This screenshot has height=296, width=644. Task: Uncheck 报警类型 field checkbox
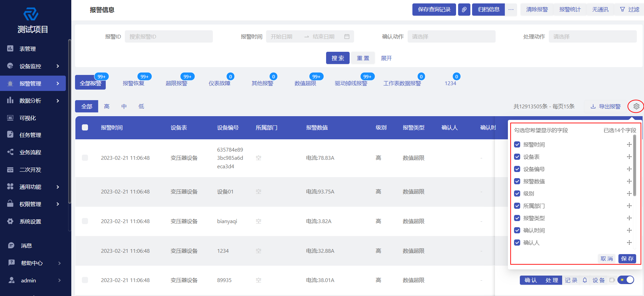coord(517,218)
